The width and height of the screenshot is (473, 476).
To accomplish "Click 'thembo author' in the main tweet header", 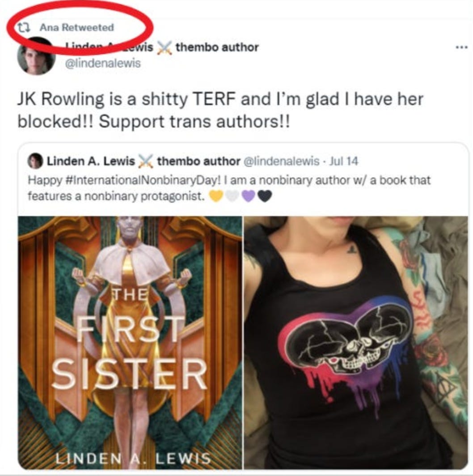I will click(217, 47).
